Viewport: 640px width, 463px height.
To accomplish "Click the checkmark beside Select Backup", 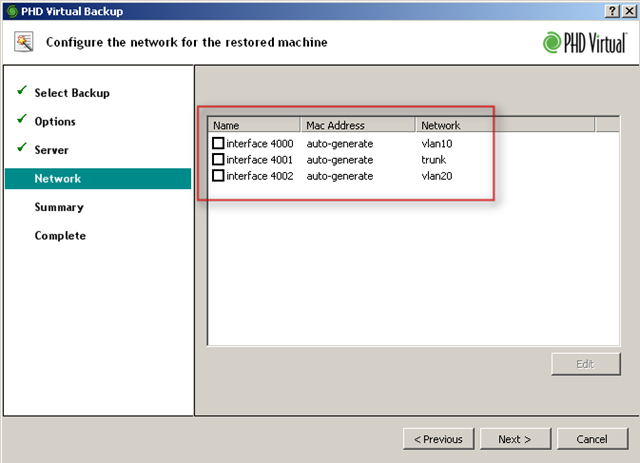I will tap(21, 92).
